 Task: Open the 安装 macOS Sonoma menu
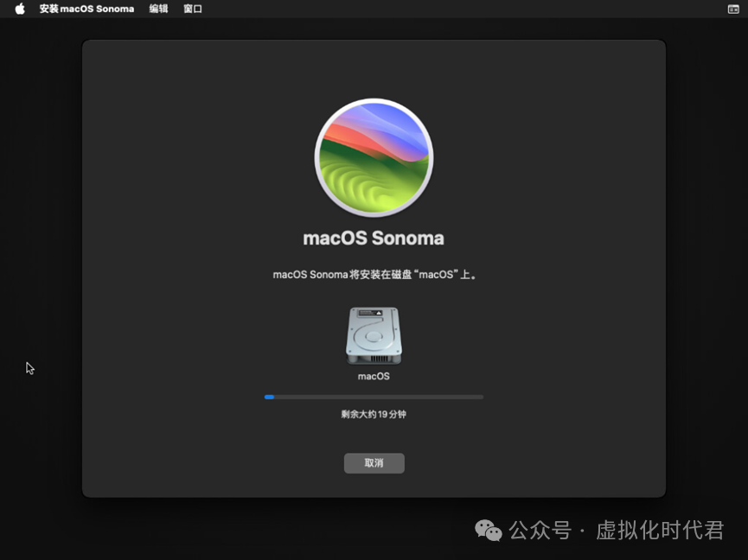pos(86,9)
